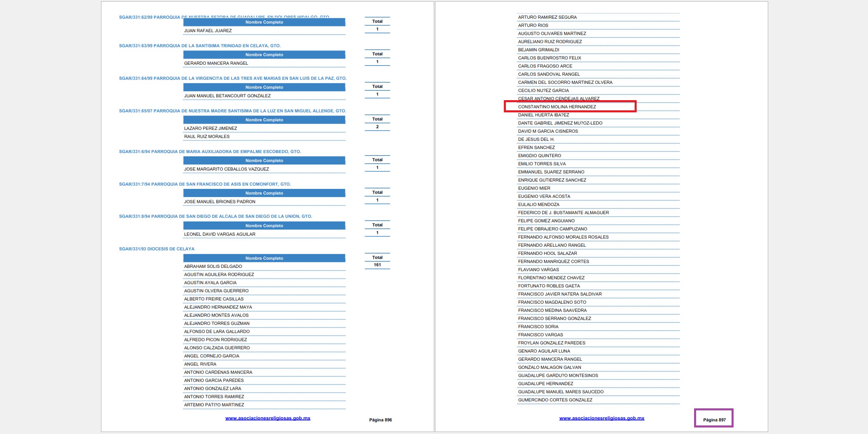Select the name EMMANUEL SUAREZ SERRANO
This screenshot has height=434, width=868.
[x=551, y=172]
